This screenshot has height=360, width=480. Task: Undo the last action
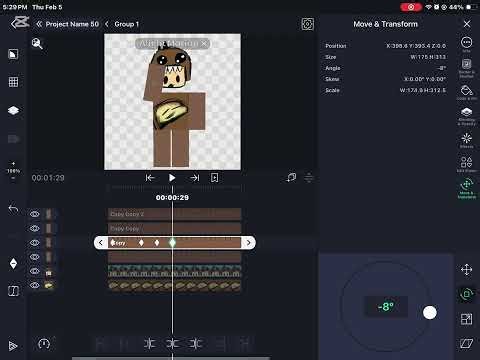[x=13, y=209]
